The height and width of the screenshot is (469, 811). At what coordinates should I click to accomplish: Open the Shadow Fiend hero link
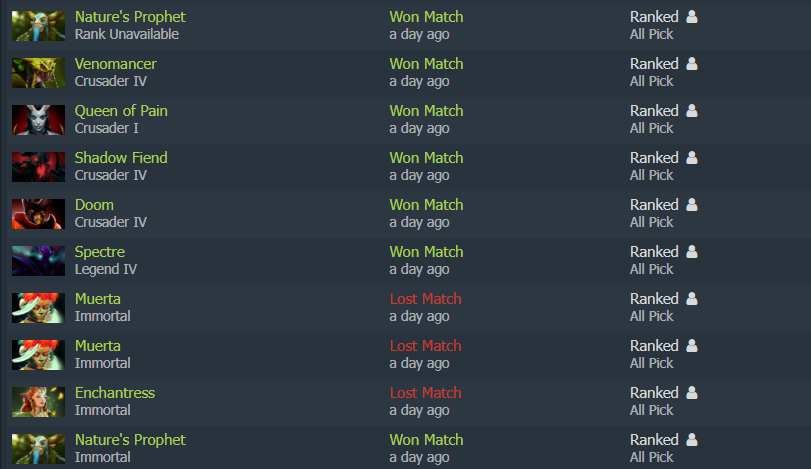(x=121, y=158)
